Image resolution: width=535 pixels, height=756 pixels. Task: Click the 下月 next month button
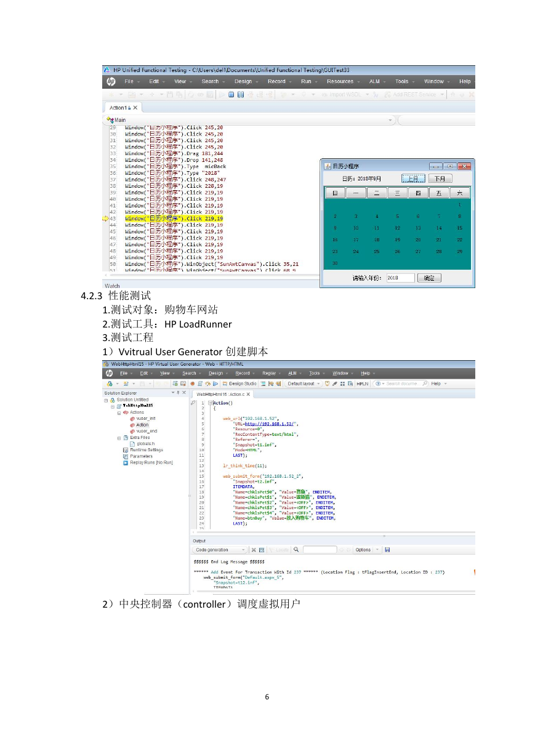tap(440, 179)
